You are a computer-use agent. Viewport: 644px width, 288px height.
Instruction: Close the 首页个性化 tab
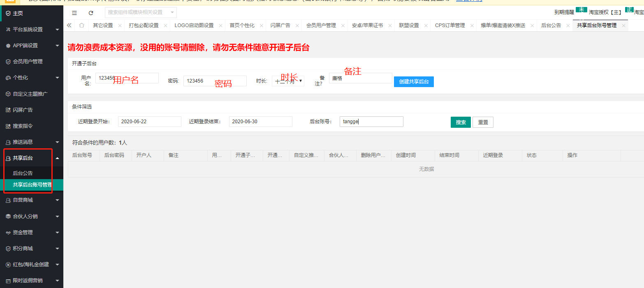[262, 25]
